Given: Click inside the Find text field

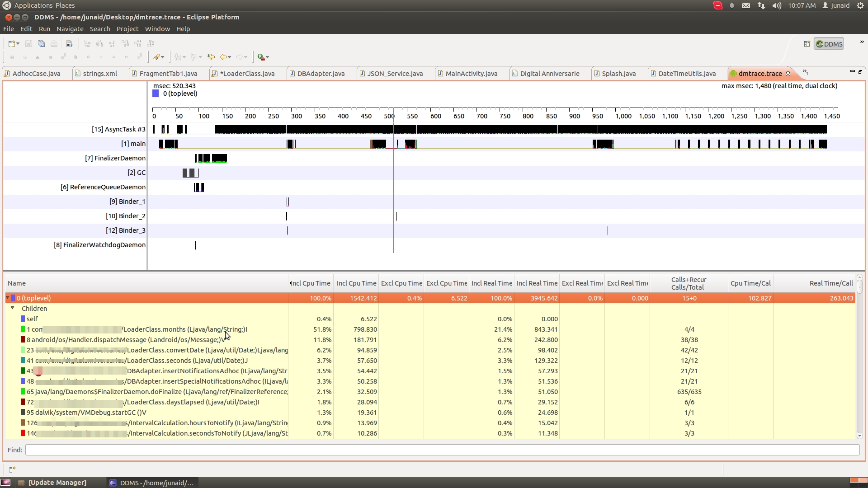Looking at the screenshot, I should (x=442, y=450).
